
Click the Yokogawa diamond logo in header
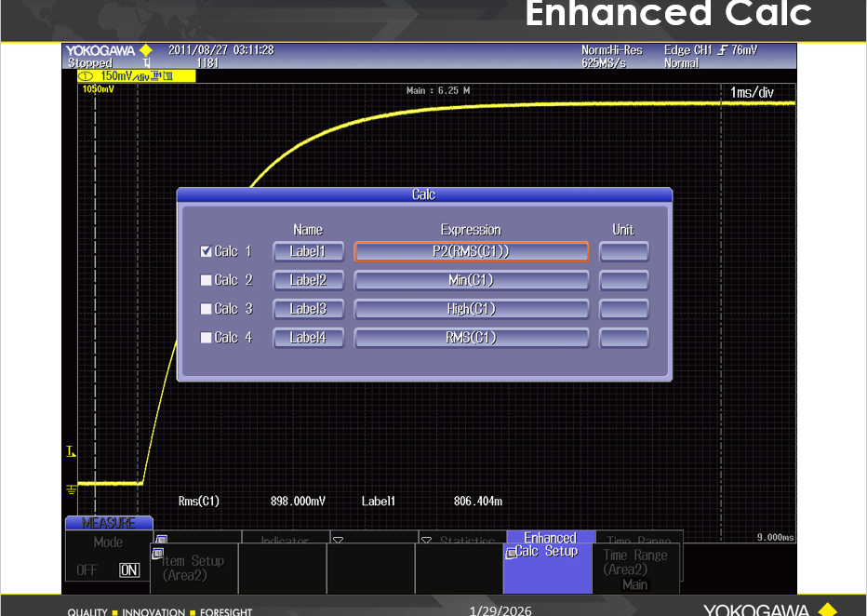point(145,50)
